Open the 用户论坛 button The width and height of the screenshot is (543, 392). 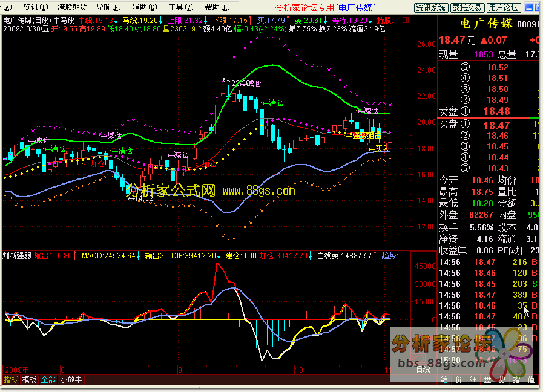tap(504, 8)
